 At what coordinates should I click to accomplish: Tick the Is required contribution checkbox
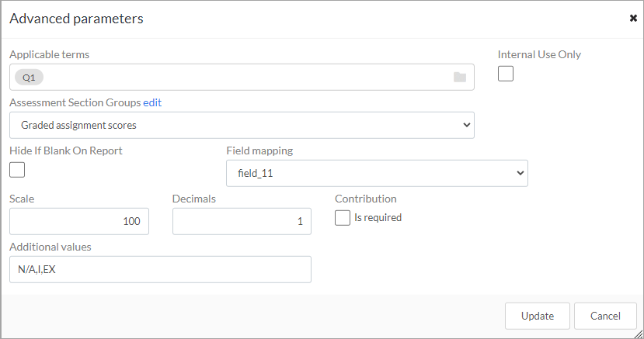tap(343, 218)
